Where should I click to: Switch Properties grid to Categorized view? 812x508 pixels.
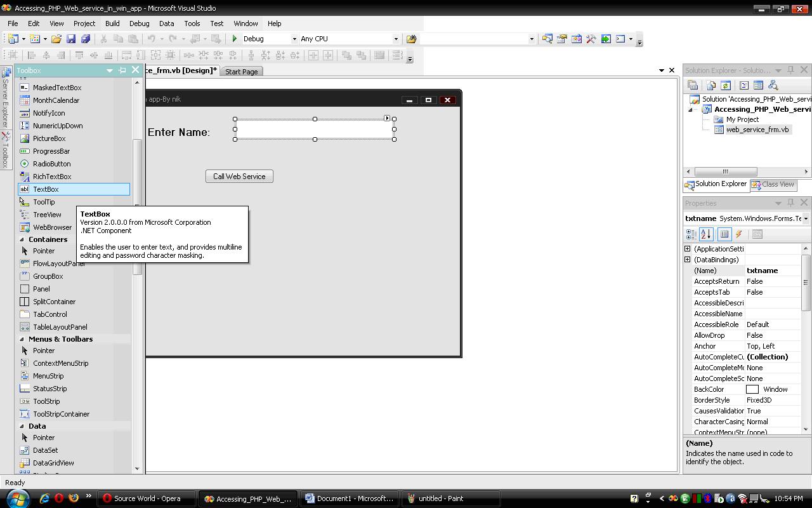coord(691,234)
